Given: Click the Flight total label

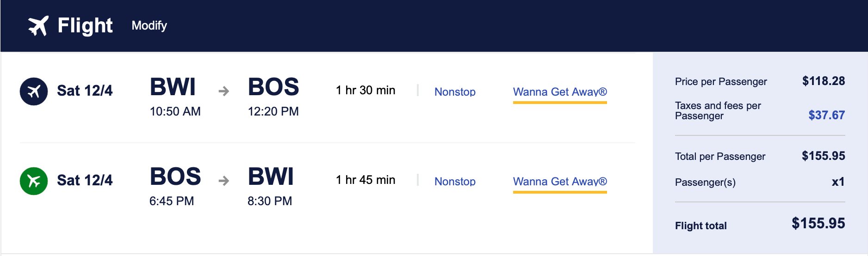Looking at the screenshot, I should pyautogui.click(x=701, y=226).
